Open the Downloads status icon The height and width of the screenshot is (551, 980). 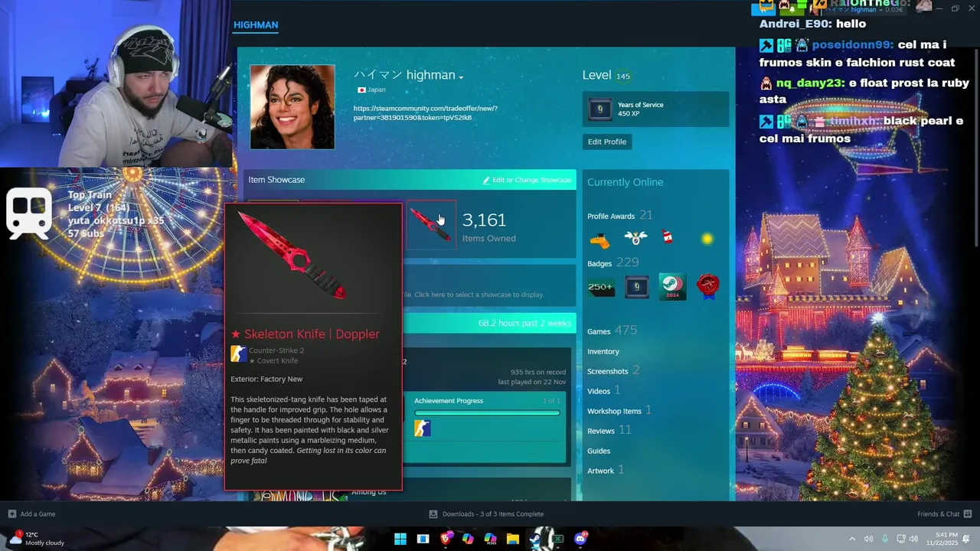(x=433, y=514)
